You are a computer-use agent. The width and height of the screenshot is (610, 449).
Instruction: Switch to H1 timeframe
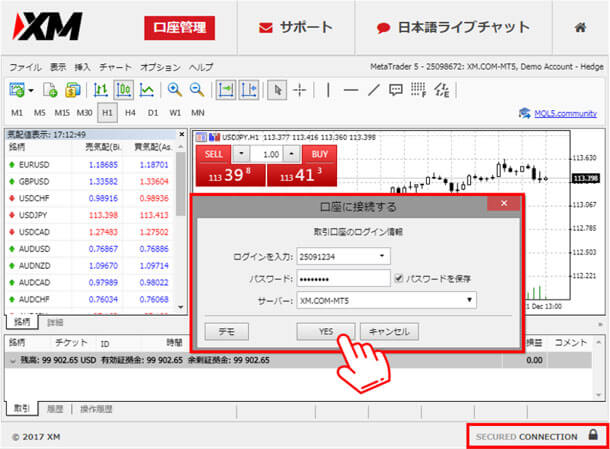point(107,113)
